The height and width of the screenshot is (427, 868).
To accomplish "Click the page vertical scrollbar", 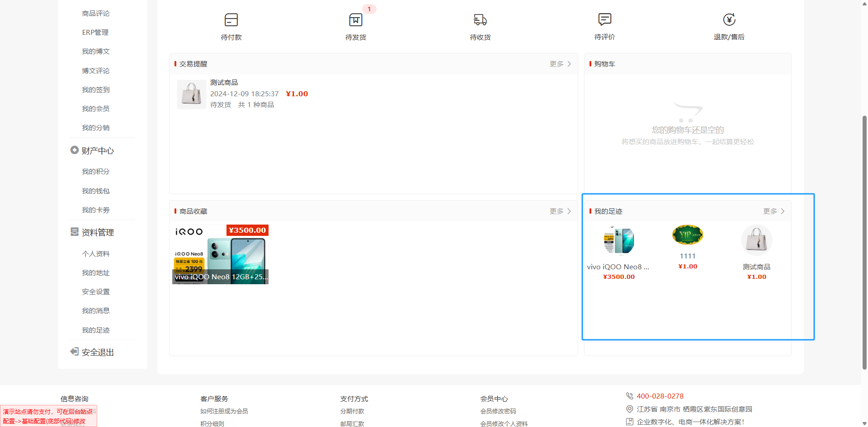I will click(864, 226).
